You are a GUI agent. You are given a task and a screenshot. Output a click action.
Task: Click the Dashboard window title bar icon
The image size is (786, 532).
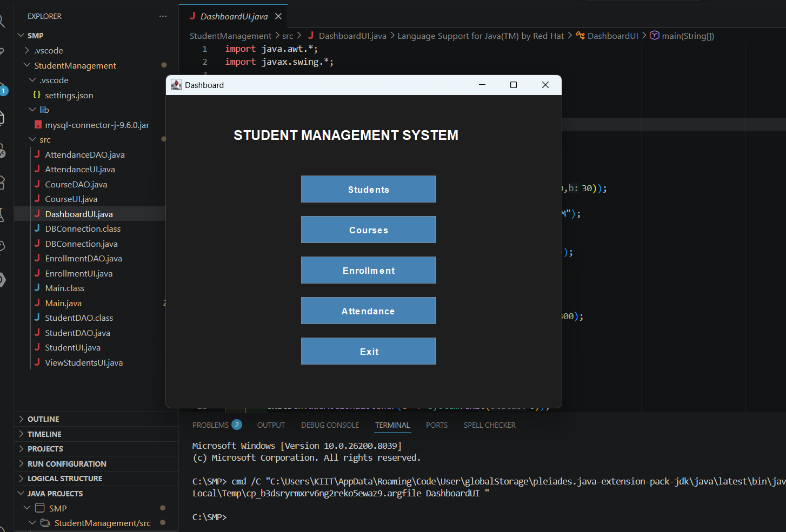(x=176, y=85)
